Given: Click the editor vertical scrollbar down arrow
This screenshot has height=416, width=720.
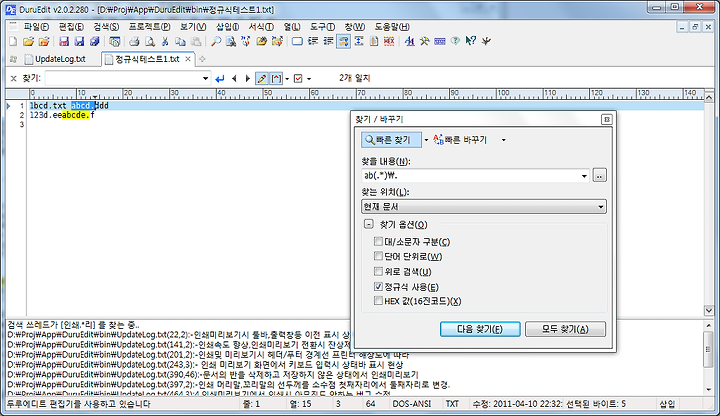Looking at the screenshot, I should click(x=709, y=311).
